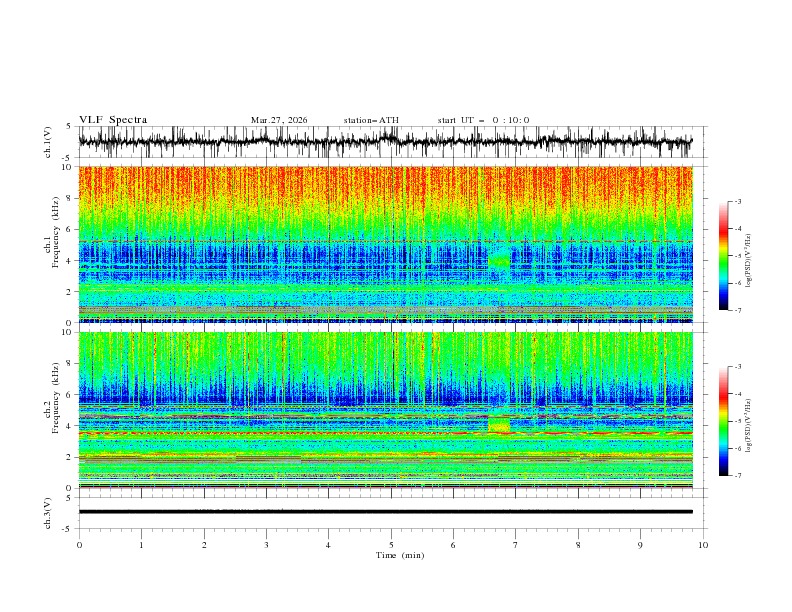Viewport: 792px width, 612px height.
Task: Click the 'ch.1(V)' waveform axis label
Action: pos(48,142)
